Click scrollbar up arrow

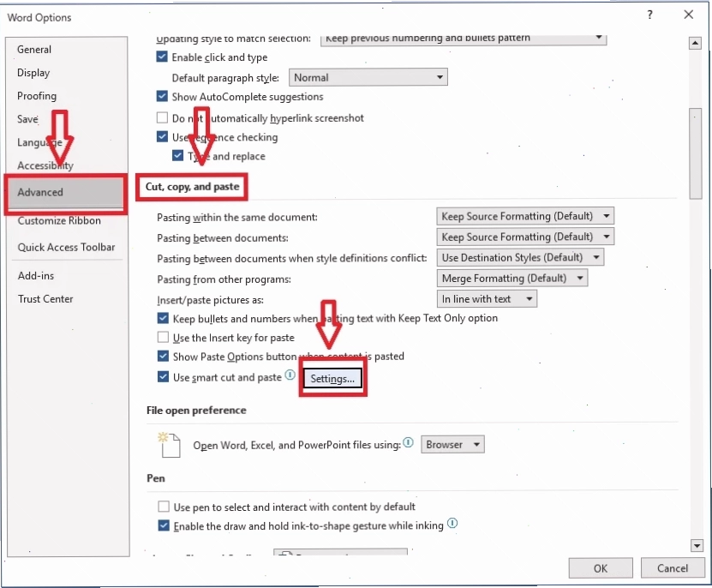pos(695,43)
